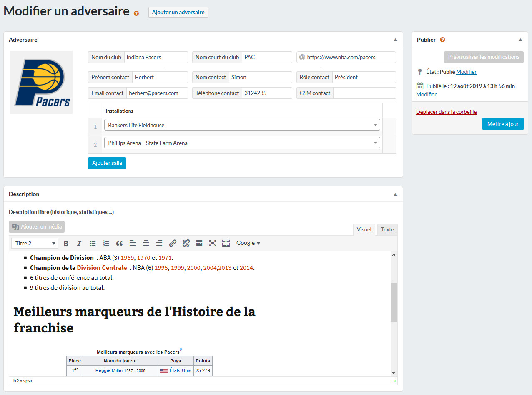
Task: Click the editor scrollbar up arrow
Action: 394,254
